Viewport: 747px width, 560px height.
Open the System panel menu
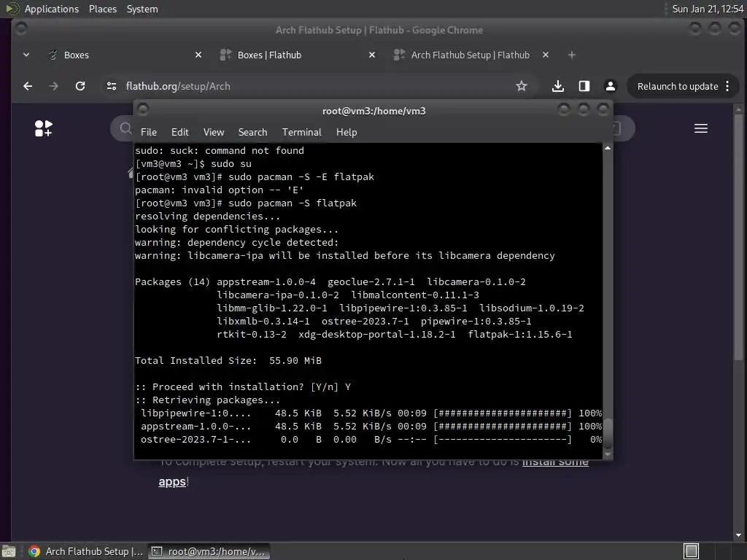[142, 9]
